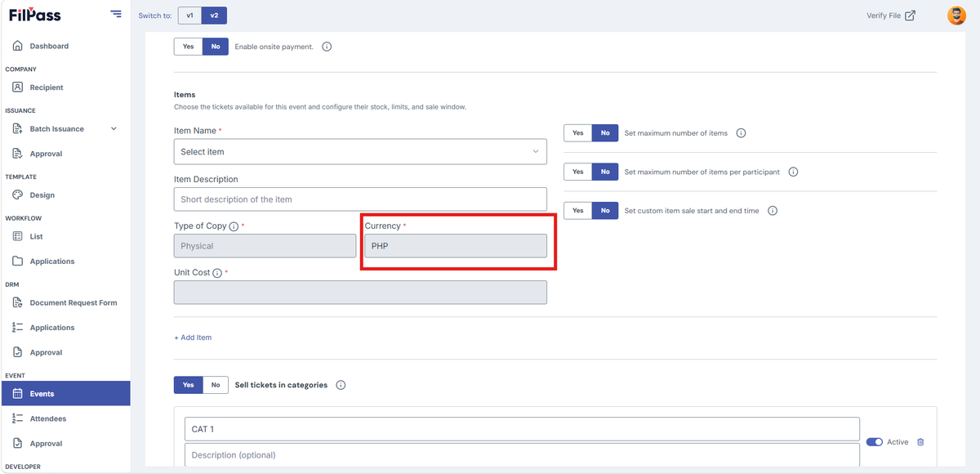The height and width of the screenshot is (474, 980).
Task: Enable Yes for custom item sale time
Action: pos(577,211)
